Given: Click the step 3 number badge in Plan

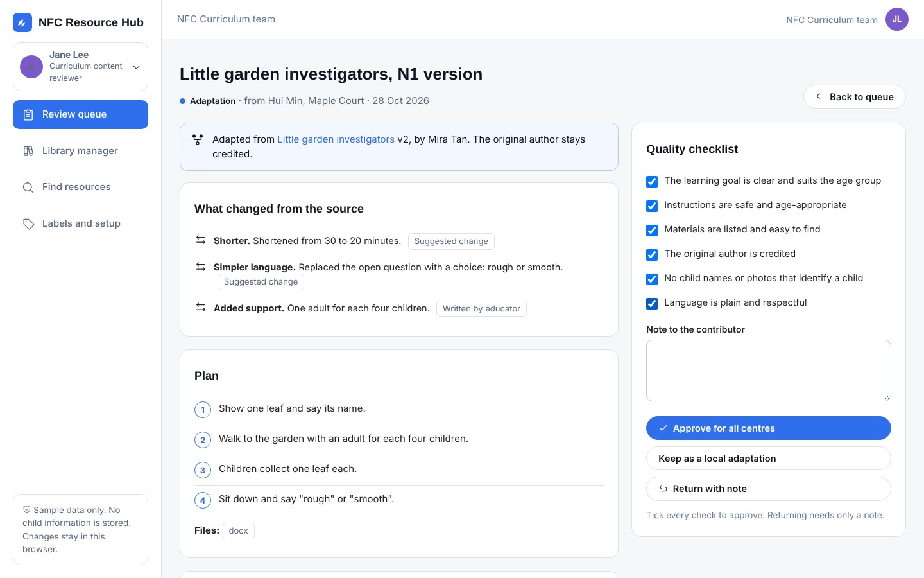Looking at the screenshot, I should [x=203, y=470].
